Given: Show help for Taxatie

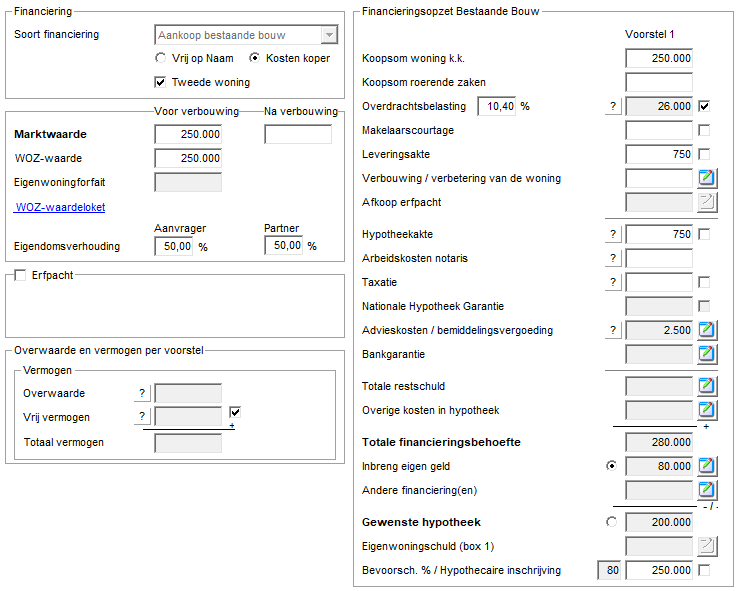Looking at the screenshot, I should tap(613, 282).
